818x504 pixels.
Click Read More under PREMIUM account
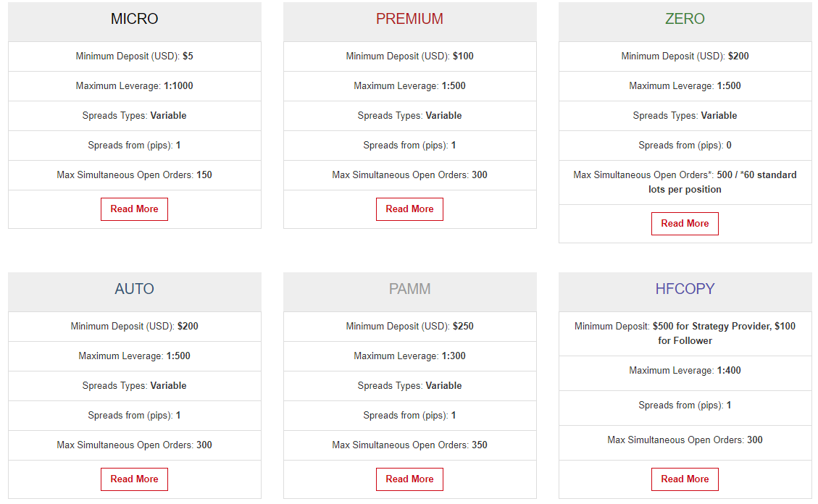click(409, 209)
